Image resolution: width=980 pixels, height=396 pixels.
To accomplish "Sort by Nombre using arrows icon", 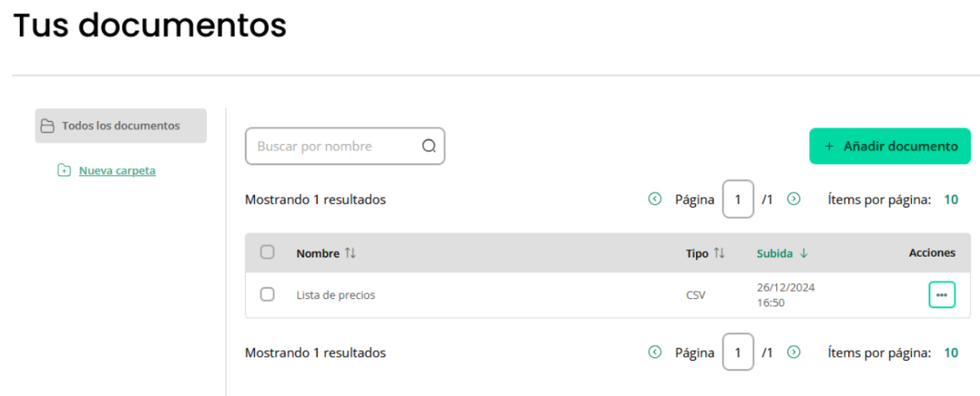I will tap(350, 254).
